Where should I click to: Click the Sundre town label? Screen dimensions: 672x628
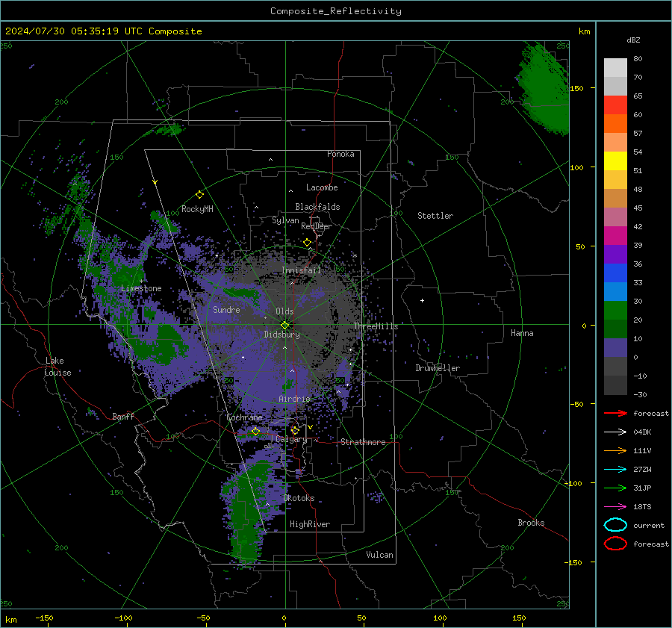pos(226,309)
